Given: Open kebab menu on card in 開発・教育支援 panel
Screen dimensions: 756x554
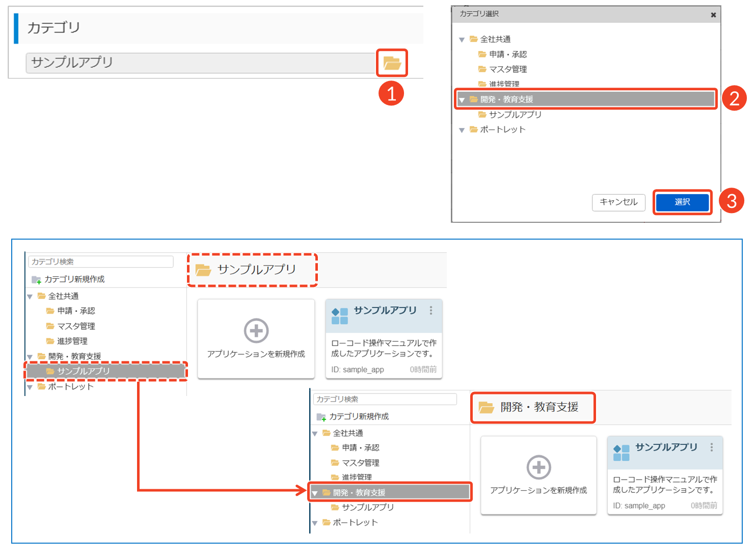Looking at the screenshot, I should pyautogui.click(x=712, y=447).
